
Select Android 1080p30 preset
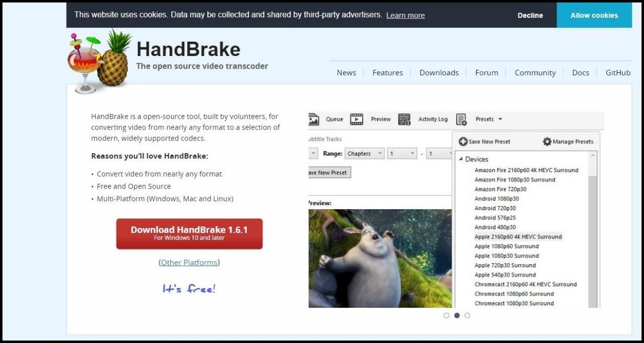(496, 198)
